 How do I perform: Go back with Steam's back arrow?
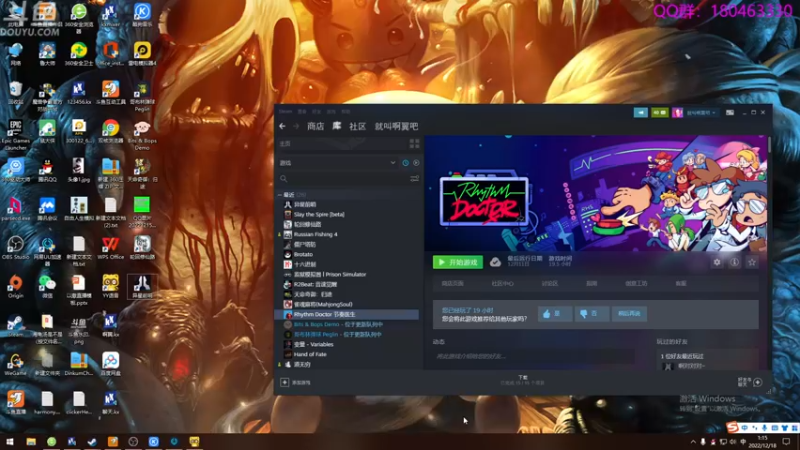[x=282, y=126]
